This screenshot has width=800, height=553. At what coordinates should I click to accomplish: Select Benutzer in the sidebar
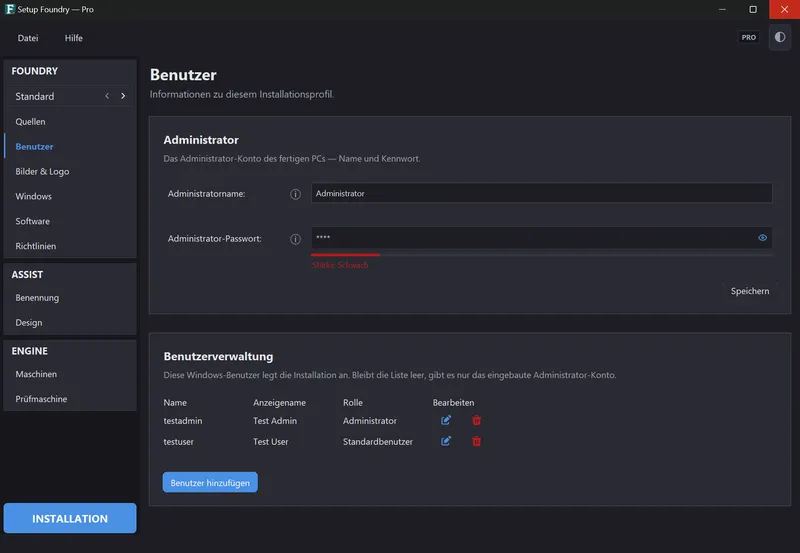click(x=70, y=146)
